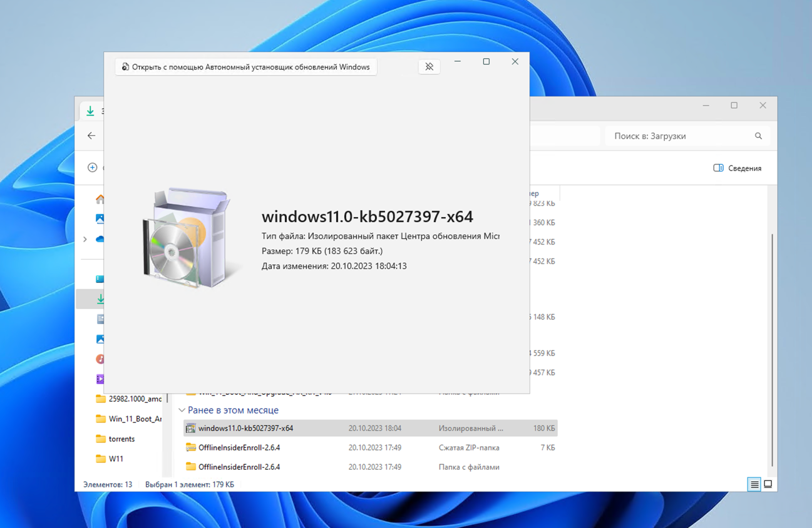Click the 'Сжатая ZIP-папка' type cell
This screenshot has height=528, width=812.
pyautogui.click(x=469, y=448)
